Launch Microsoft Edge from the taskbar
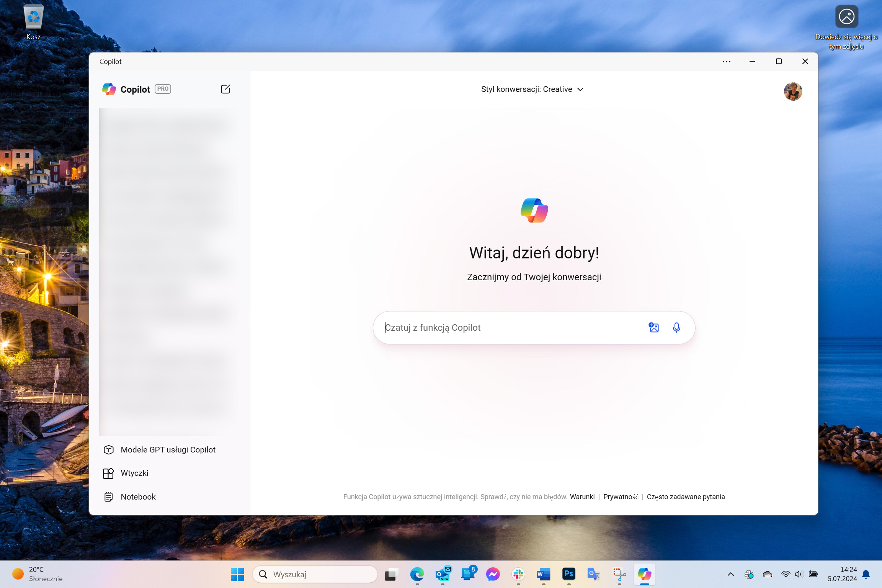 pos(417,574)
